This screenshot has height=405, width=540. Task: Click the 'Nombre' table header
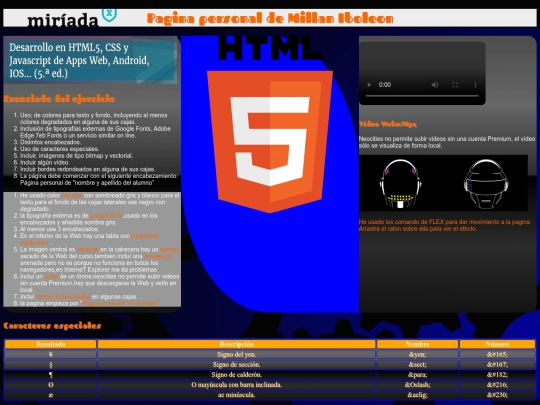point(417,344)
